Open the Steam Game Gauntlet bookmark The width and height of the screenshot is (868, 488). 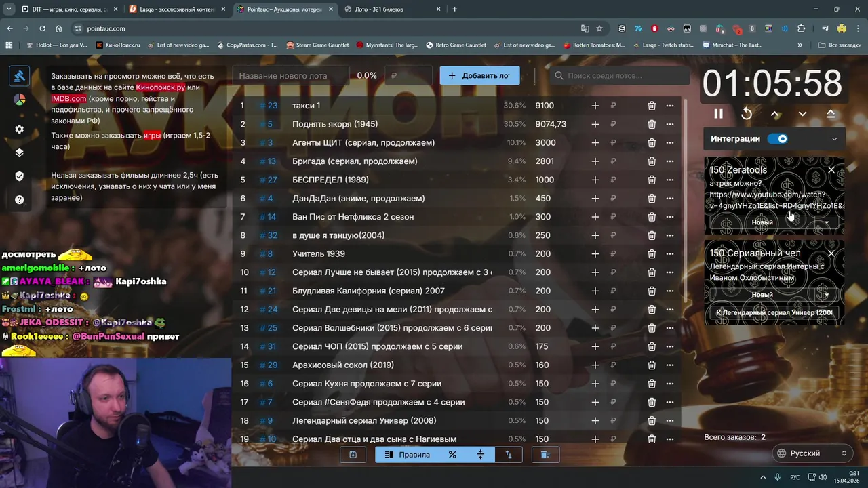point(317,45)
